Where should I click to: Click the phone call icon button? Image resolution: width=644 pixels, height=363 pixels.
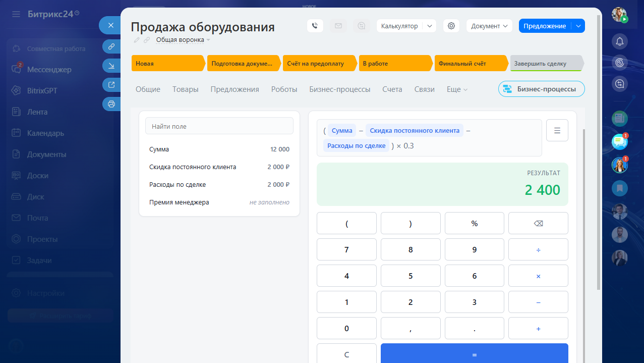point(315,26)
